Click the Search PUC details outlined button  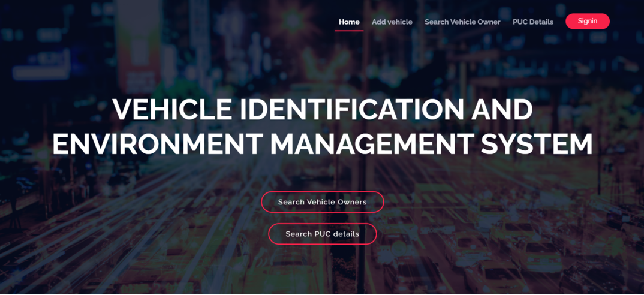(x=323, y=234)
